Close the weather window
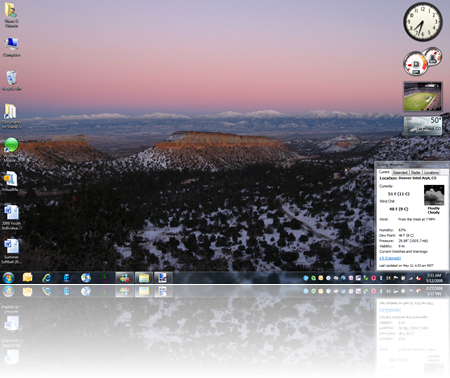 point(446,165)
